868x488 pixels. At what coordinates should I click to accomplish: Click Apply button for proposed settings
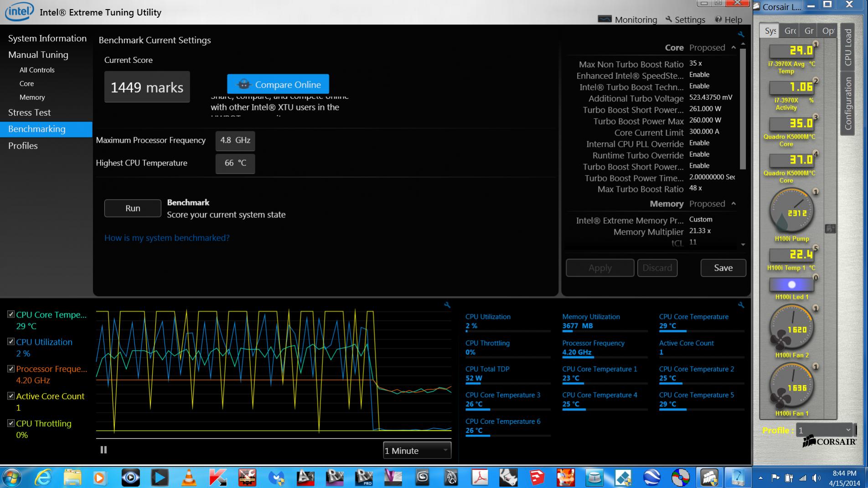pyautogui.click(x=600, y=268)
